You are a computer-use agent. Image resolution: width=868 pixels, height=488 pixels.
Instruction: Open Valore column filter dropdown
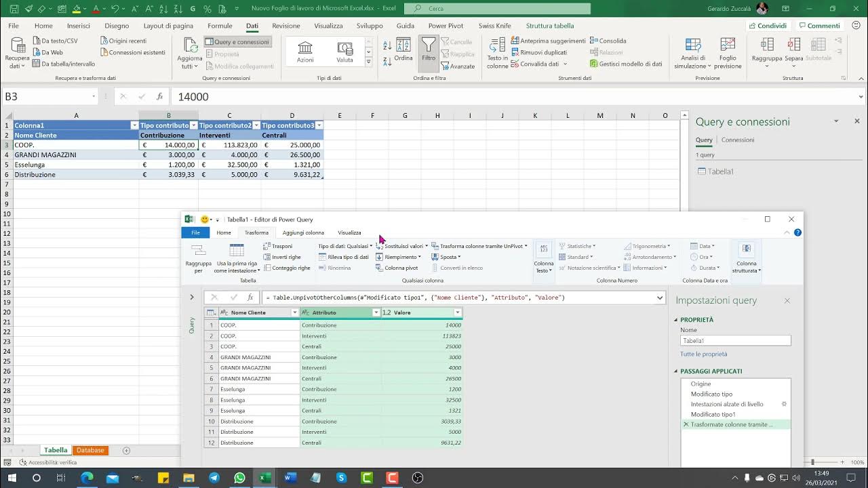pyautogui.click(x=458, y=312)
